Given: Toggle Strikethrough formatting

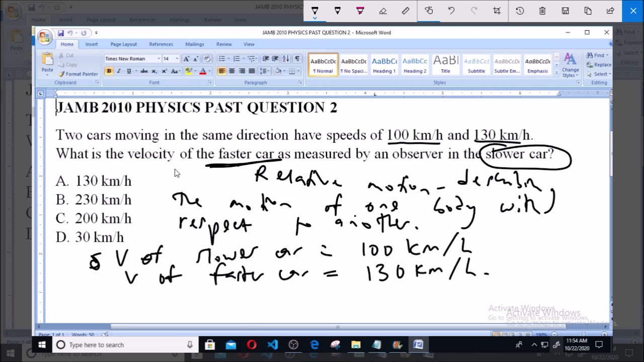Looking at the screenshot, I should [144, 71].
